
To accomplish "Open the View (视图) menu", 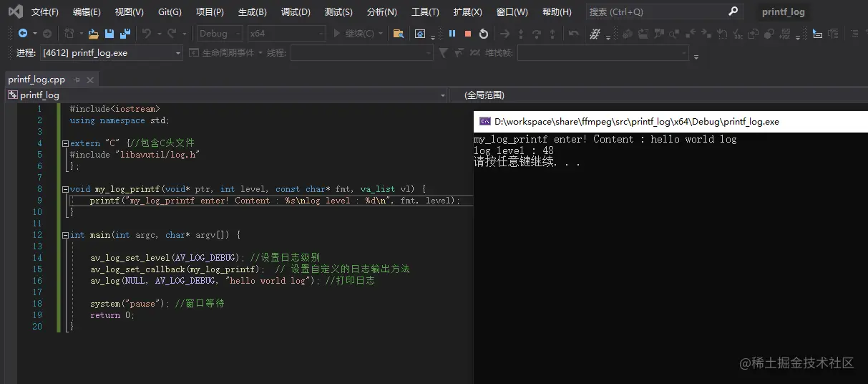I will coord(129,11).
